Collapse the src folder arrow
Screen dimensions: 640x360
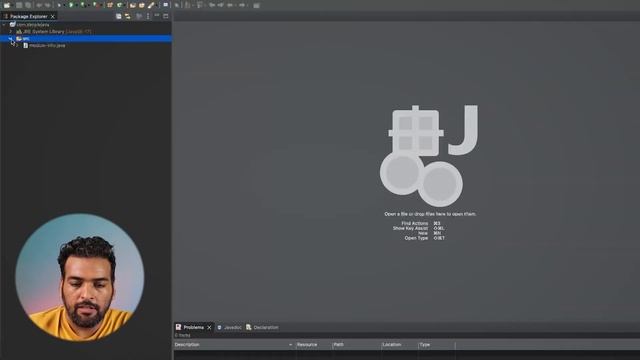(11, 38)
